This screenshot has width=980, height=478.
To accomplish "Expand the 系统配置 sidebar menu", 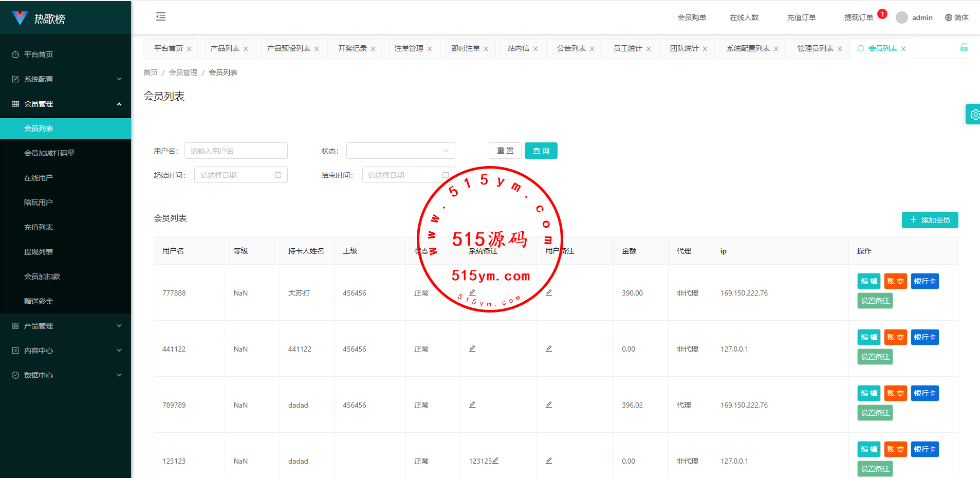I will point(66,79).
